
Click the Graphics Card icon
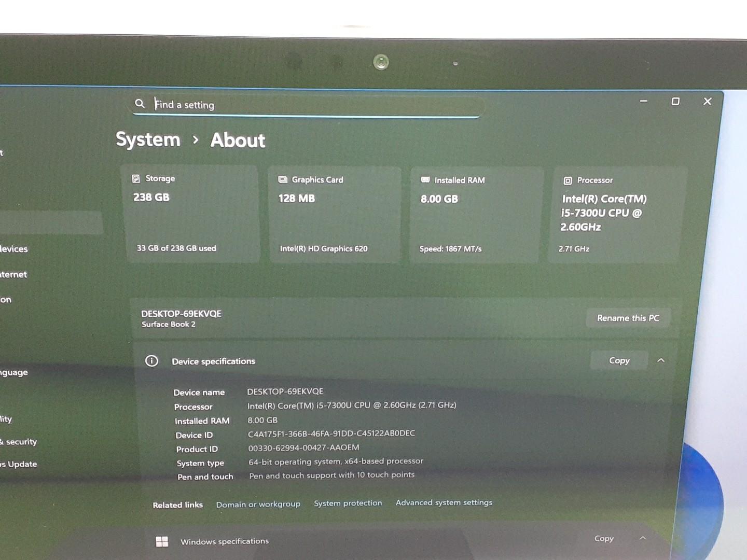[283, 179]
